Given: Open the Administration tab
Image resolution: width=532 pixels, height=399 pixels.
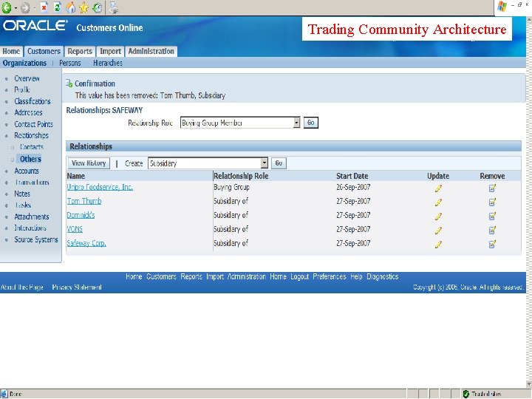Looking at the screenshot, I should point(151,51).
